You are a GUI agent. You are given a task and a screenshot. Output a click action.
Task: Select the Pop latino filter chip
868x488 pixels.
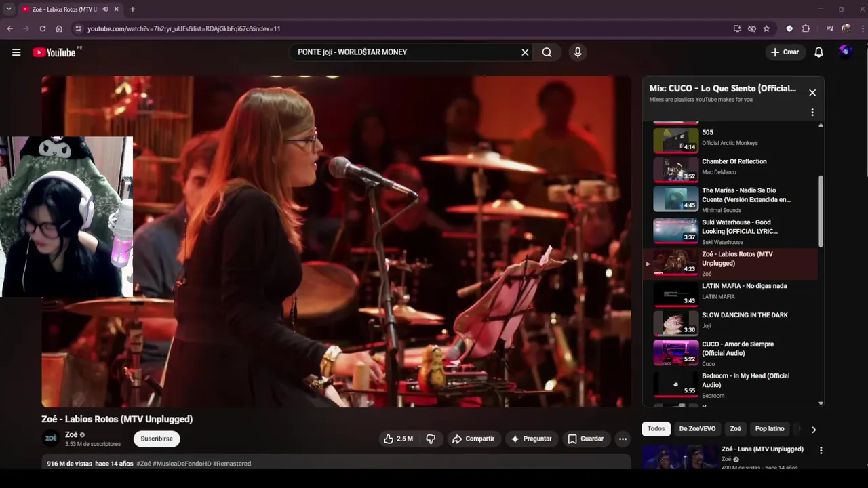pyautogui.click(x=770, y=429)
